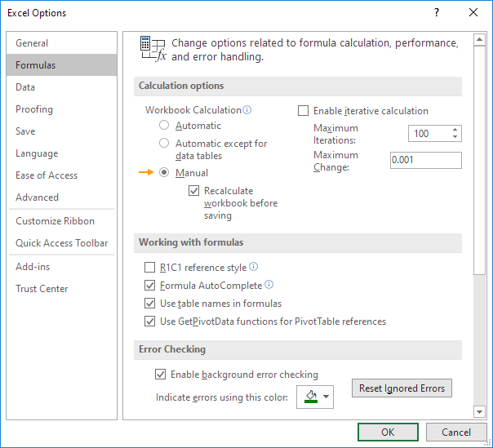The image size is (493, 448).
Task: Click the info icon next to Formula AutoComplete
Action: (269, 286)
